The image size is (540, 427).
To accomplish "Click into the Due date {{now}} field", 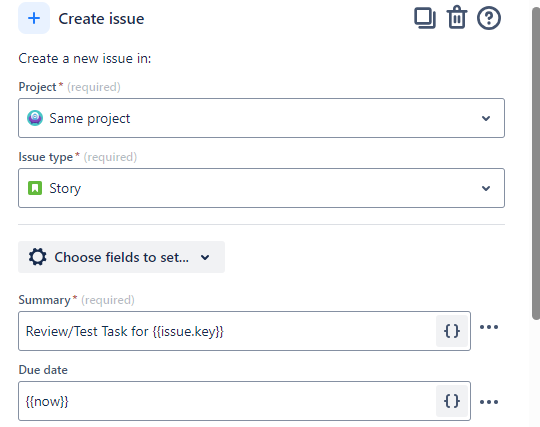I will point(227,401).
